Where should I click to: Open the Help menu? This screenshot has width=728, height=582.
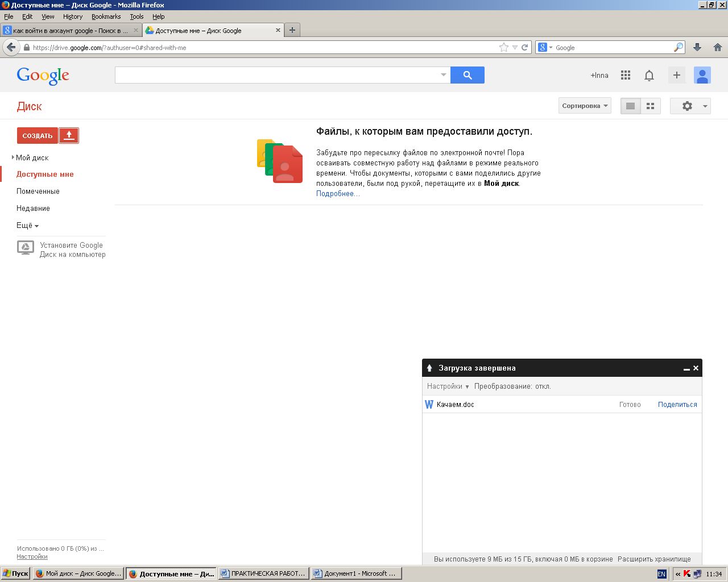[x=159, y=16]
